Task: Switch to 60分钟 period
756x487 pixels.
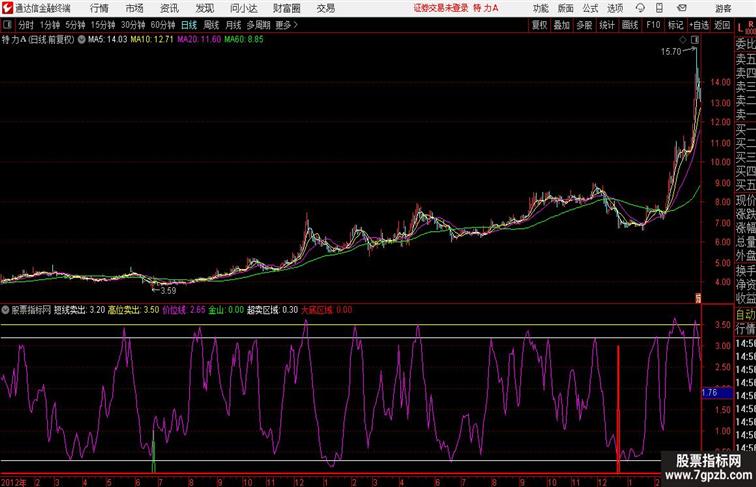Action: [x=163, y=25]
